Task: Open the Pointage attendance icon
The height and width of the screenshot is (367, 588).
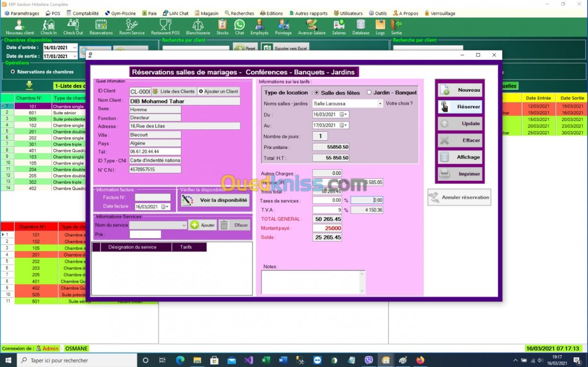Action: tap(283, 27)
